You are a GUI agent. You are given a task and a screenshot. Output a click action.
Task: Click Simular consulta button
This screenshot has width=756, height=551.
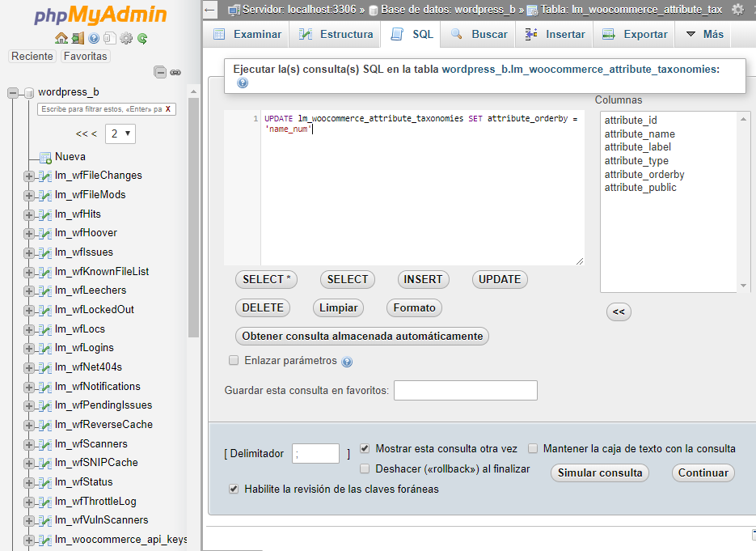600,473
